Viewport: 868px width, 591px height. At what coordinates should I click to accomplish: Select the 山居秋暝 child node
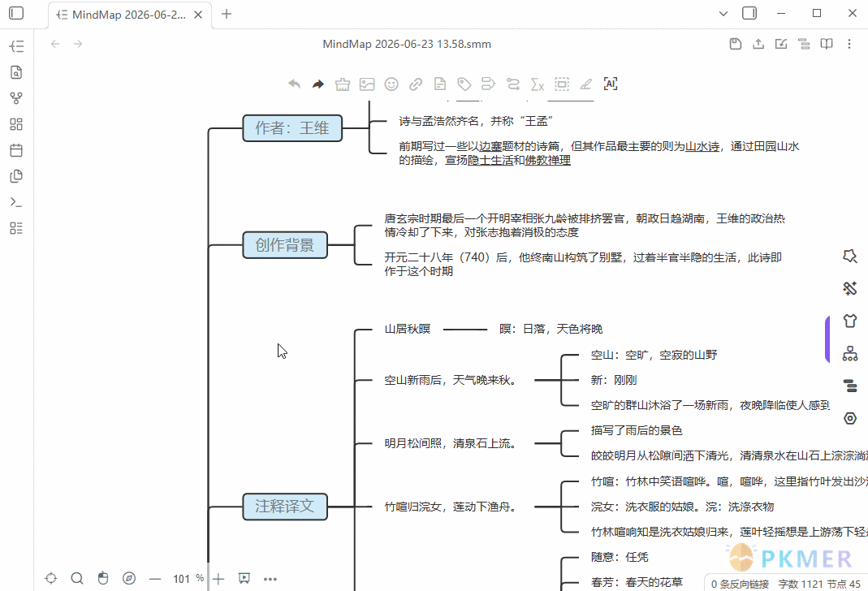tap(408, 330)
